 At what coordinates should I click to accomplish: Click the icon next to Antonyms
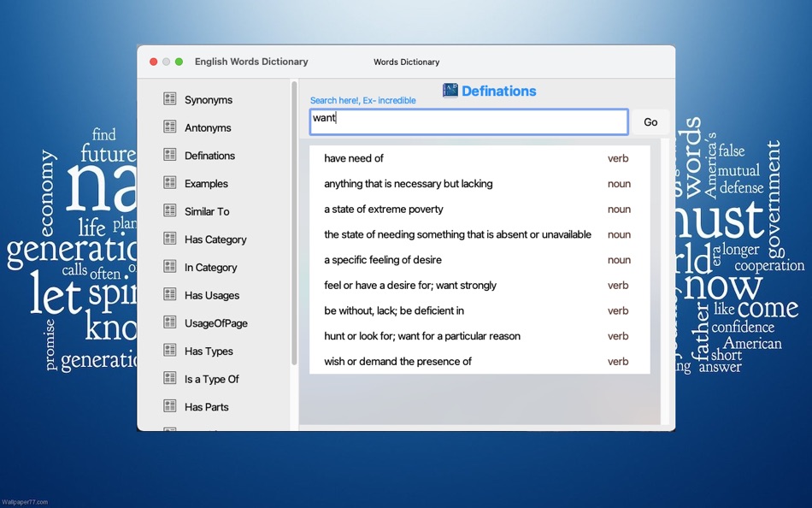tap(169, 127)
